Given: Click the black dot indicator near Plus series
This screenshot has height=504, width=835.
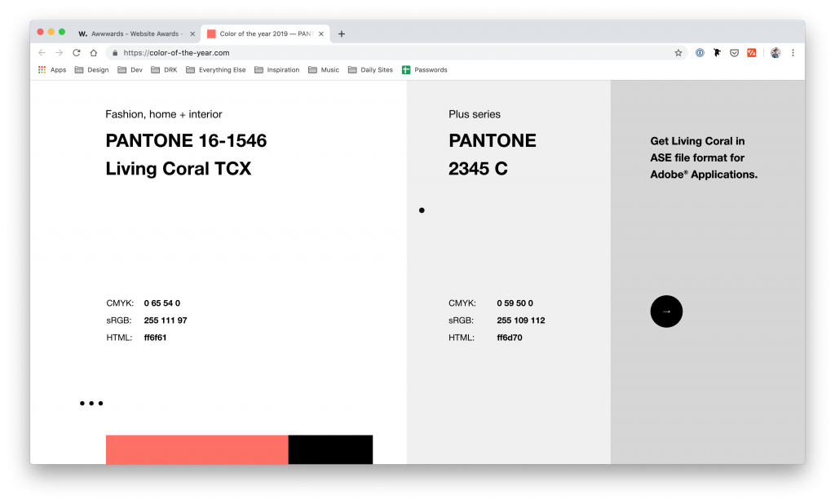Looking at the screenshot, I should [422, 210].
